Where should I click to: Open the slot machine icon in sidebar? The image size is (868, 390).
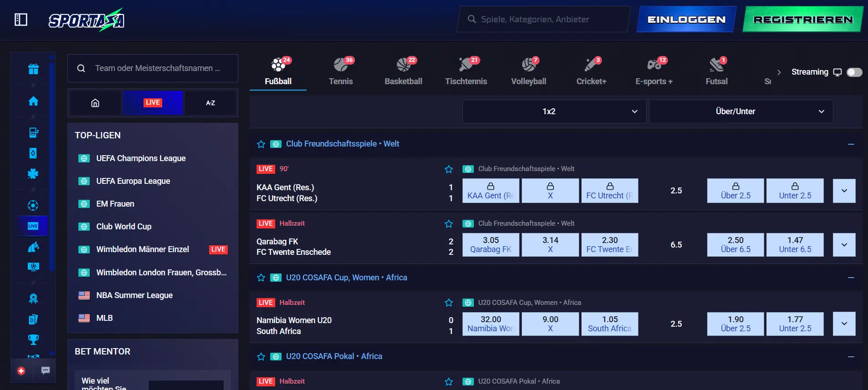coord(33,132)
